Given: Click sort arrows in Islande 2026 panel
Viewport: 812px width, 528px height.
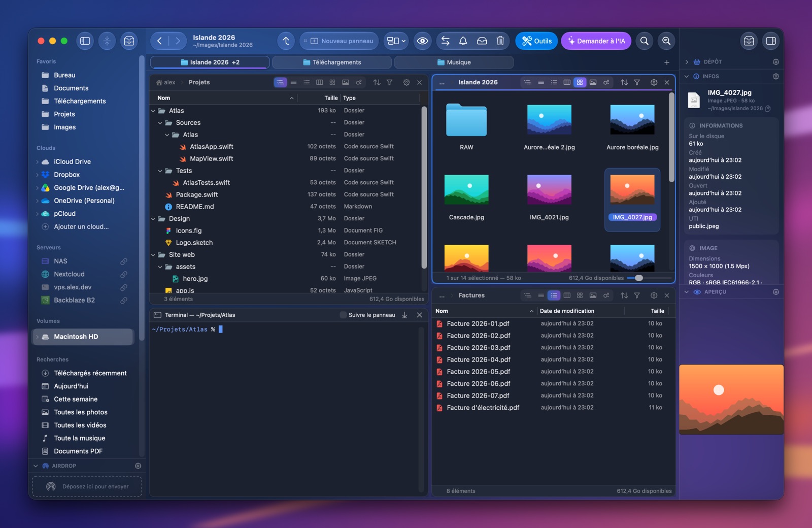Looking at the screenshot, I should coord(624,82).
